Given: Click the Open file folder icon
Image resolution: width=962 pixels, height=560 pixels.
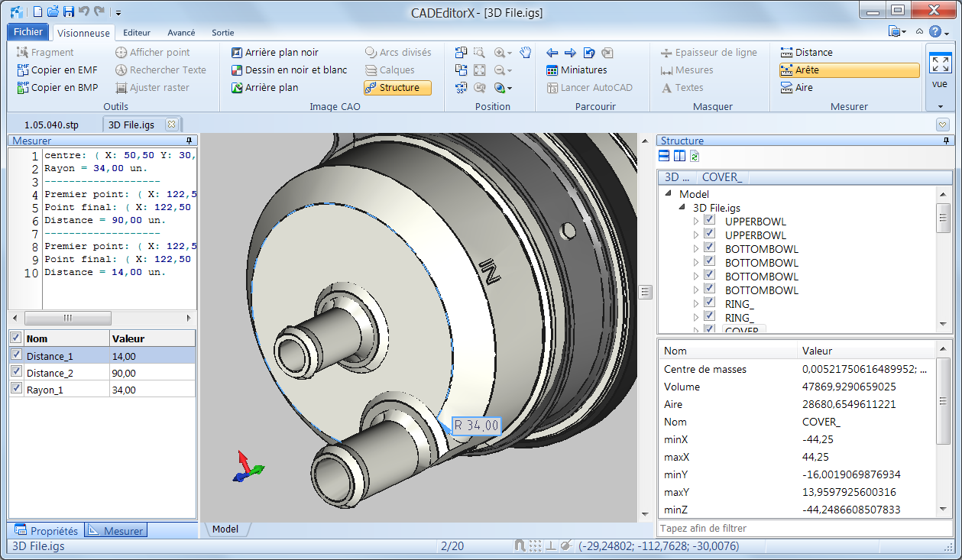Looking at the screenshot, I should pyautogui.click(x=53, y=11).
